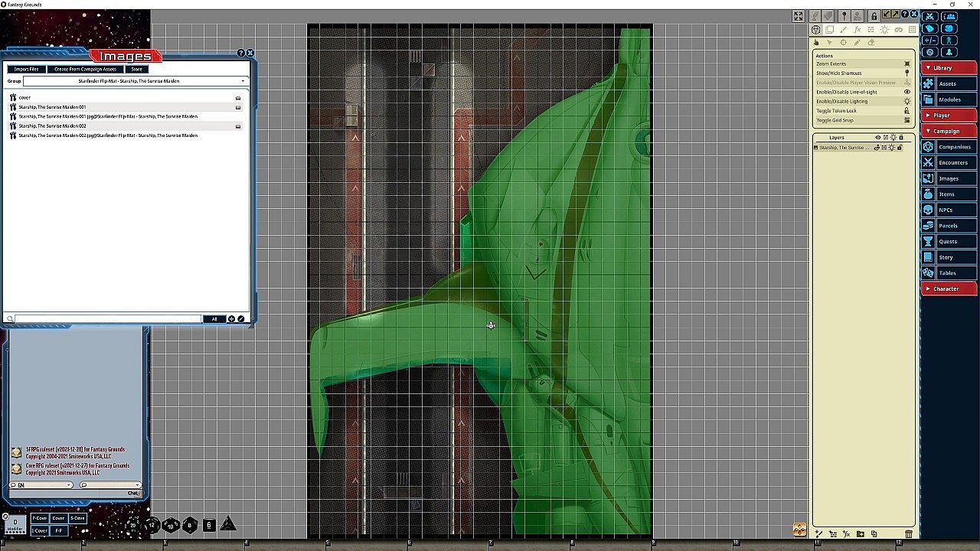Click the add image plus icon in Images window
This screenshot has width=980, height=551.
[231, 319]
